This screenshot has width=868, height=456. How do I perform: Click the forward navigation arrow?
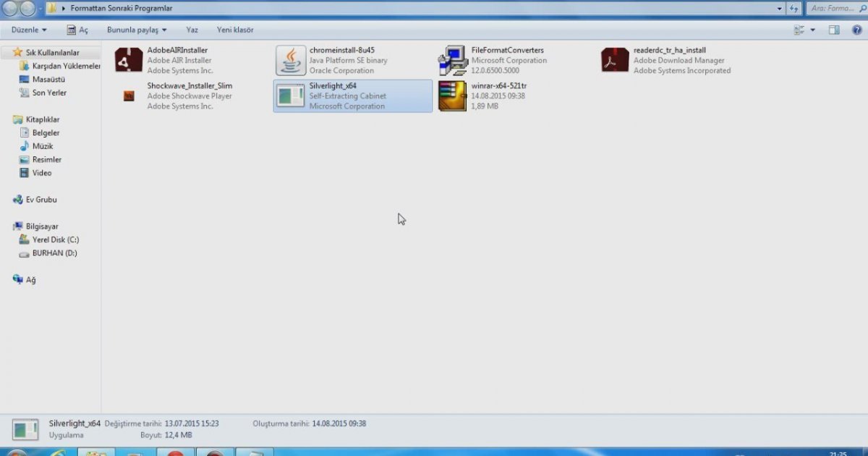tap(27, 9)
